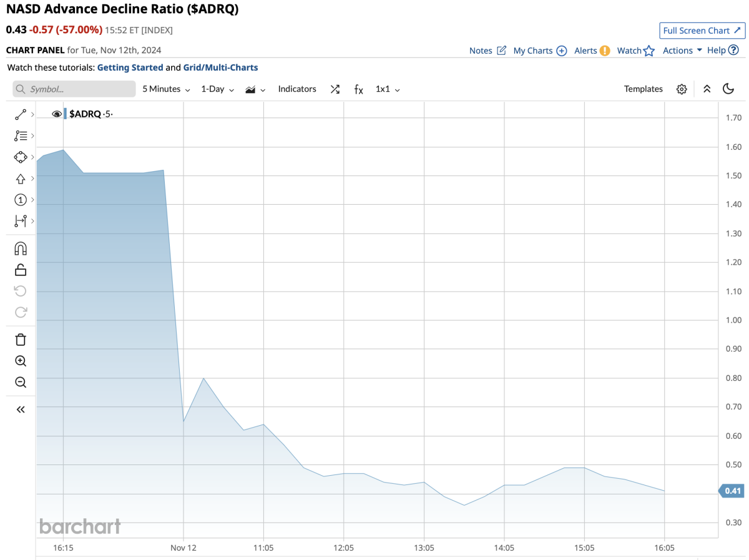Open the Actions menu
Viewport: 749px width, 560px height.
[x=682, y=51]
